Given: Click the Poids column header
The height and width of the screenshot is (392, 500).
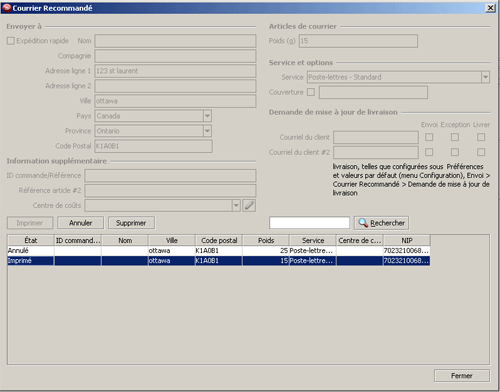Looking at the screenshot, I should [266, 240].
